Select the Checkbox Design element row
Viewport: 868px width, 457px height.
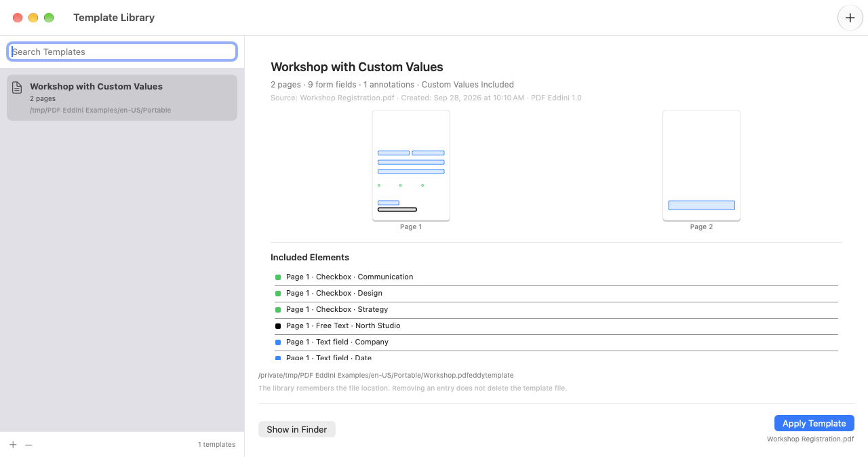pyautogui.click(x=556, y=293)
